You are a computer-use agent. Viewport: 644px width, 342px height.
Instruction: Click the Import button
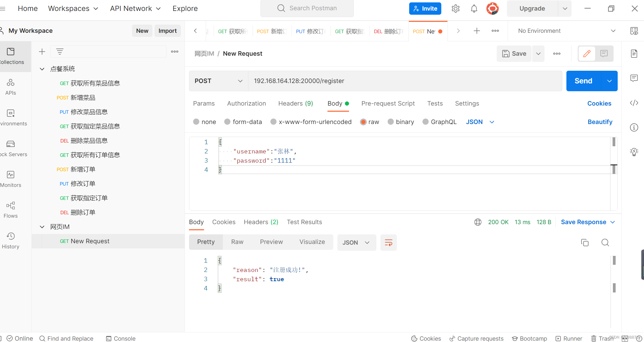167,31
